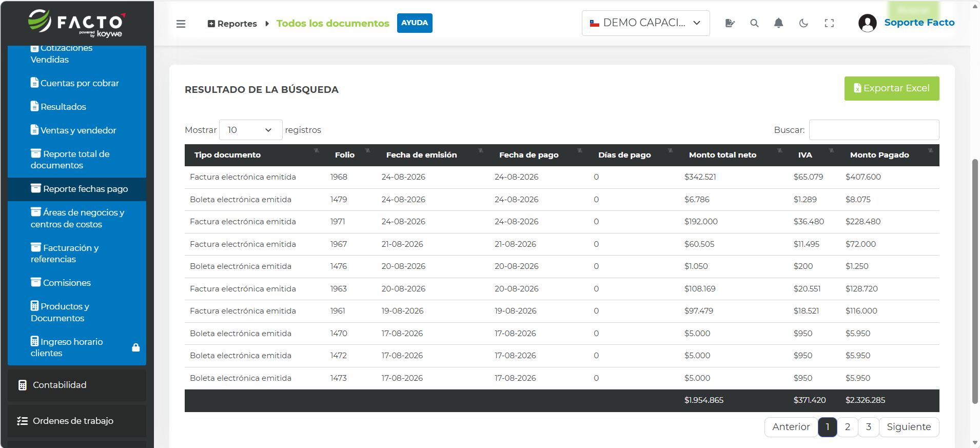Sort by Fecha de emisión column arrows
980x448 pixels.
(x=481, y=151)
